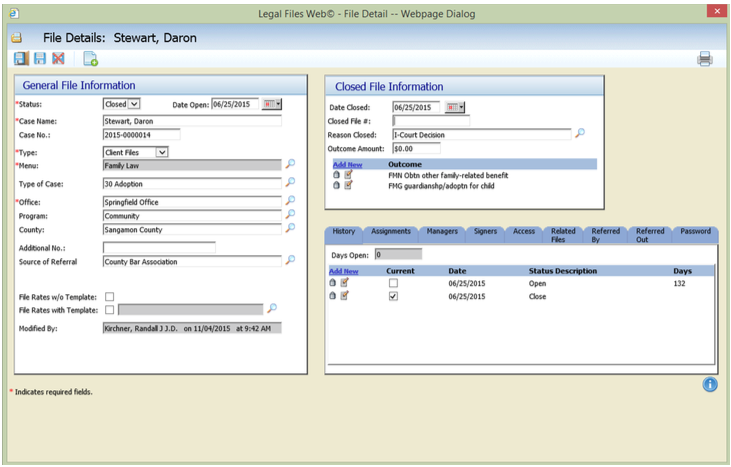Screen dimensions: 731x467
Task: Click the red X cancel toolbar icon
Action: [58, 58]
